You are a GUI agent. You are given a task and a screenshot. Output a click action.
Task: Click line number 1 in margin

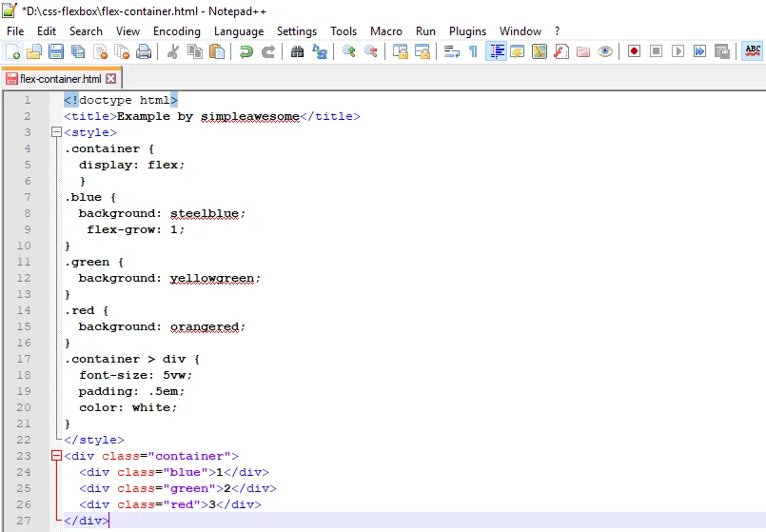point(28,100)
